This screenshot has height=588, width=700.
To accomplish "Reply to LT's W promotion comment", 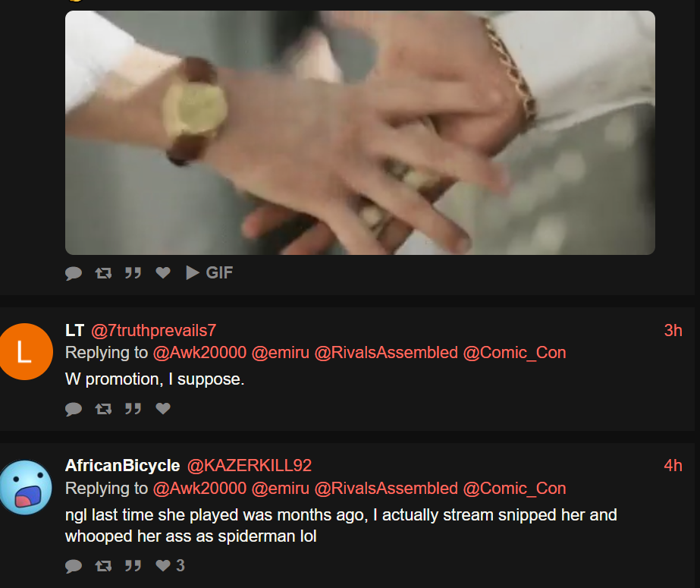I will pos(74,408).
